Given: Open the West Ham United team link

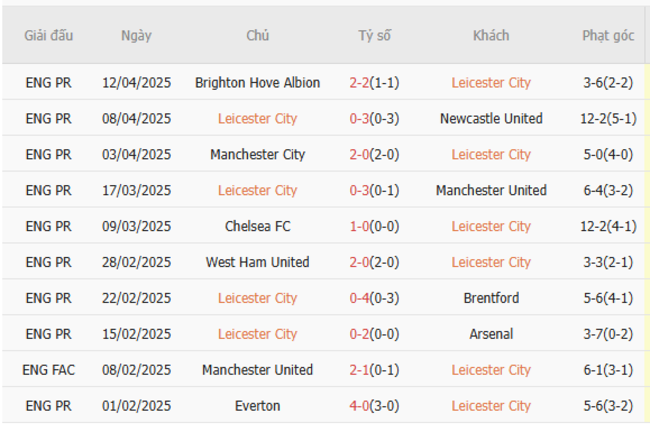Looking at the screenshot, I should (x=257, y=263).
